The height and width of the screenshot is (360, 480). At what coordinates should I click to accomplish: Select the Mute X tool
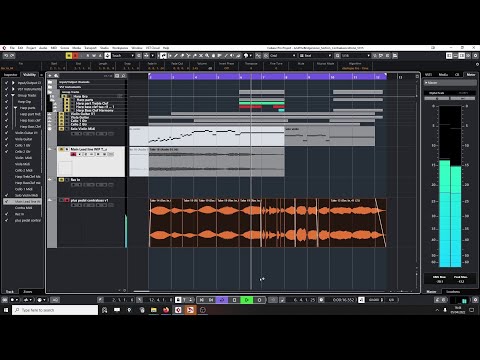tap(201, 56)
